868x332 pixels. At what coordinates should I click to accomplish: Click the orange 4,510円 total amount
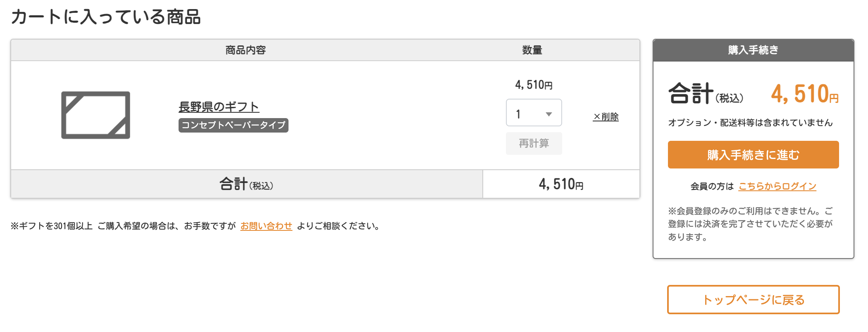click(x=804, y=94)
